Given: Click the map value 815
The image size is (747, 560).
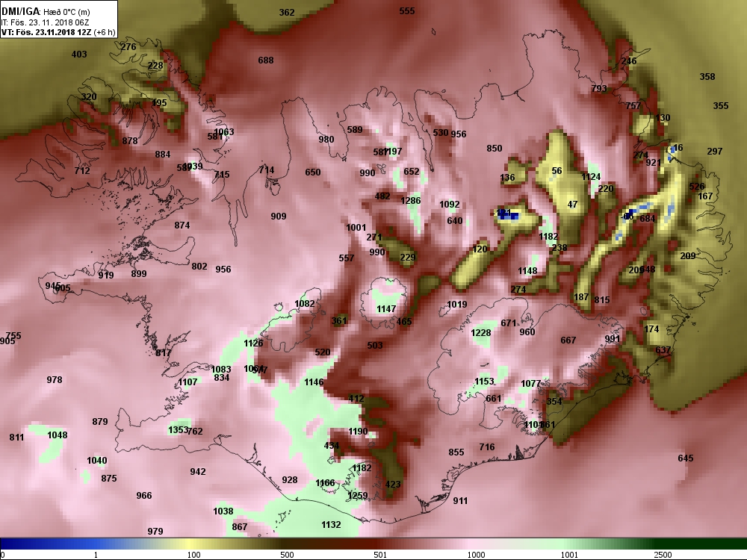Looking at the screenshot, I should [x=601, y=300].
